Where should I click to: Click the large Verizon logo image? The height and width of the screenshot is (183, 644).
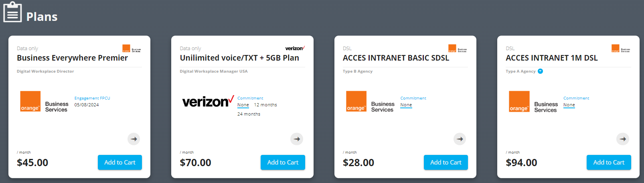tap(208, 101)
